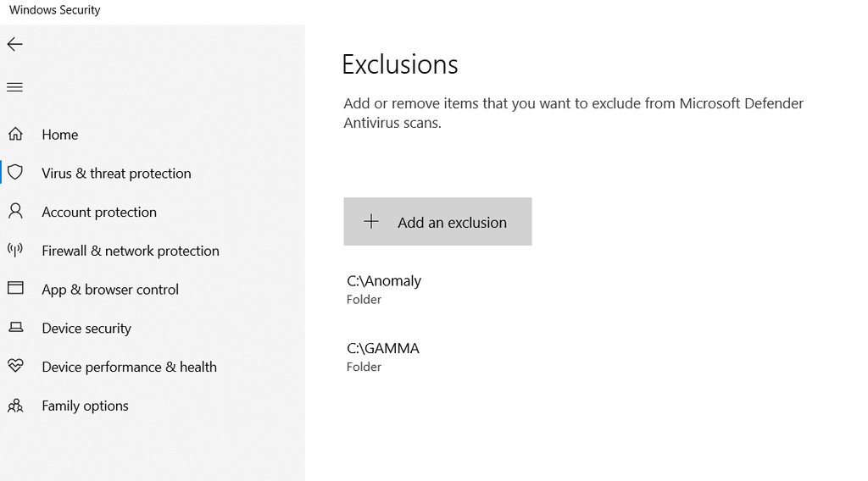Screen dimensions: 868x481
Task: Click Add an exclusion button
Action: [438, 222]
